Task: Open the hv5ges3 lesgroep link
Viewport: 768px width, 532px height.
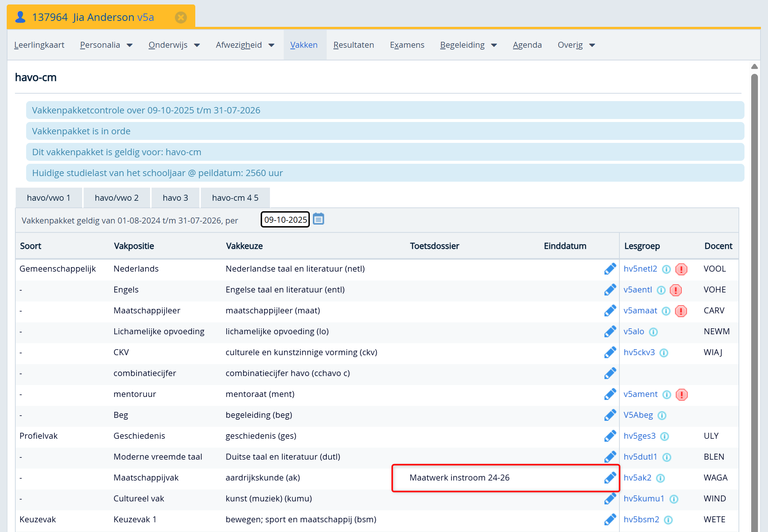Action: click(x=639, y=436)
